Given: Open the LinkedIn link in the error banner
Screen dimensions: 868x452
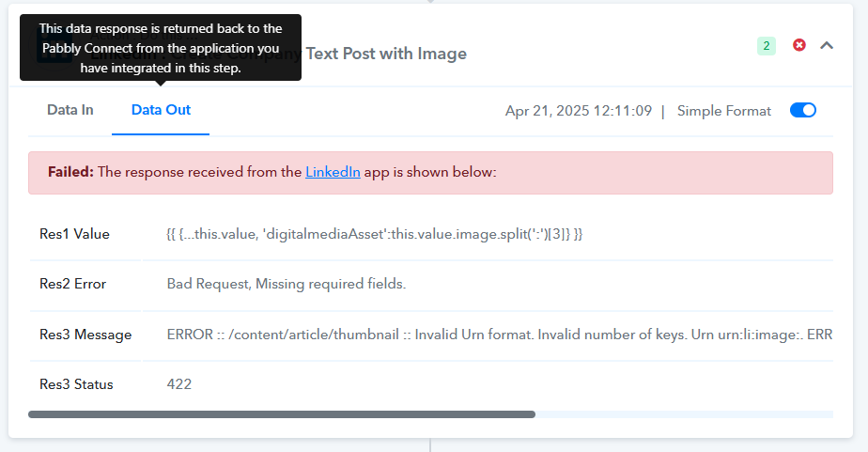Looking at the screenshot, I should [333, 172].
